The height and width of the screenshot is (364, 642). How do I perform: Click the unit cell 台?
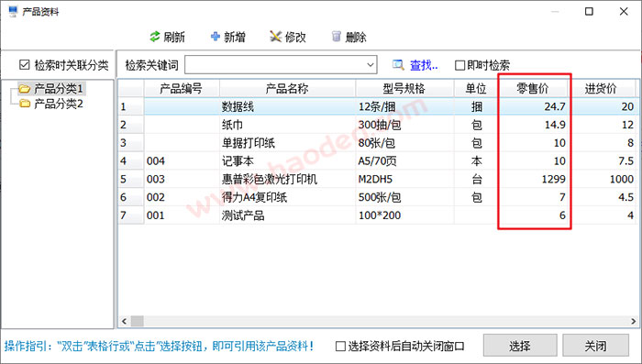476,179
